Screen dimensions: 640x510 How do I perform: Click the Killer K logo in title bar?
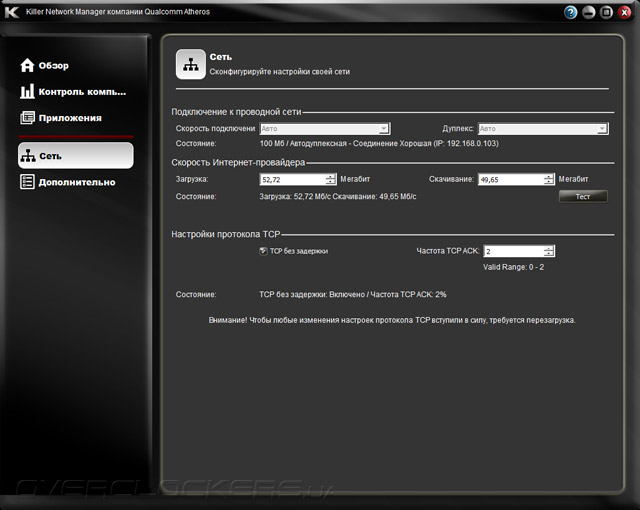click(12, 12)
